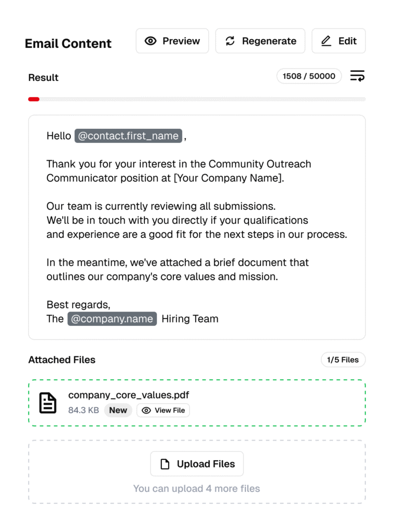The width and height of the screenshot is (394, 532).
Task: Click the Preview eye icon
Action: [151, 41]
